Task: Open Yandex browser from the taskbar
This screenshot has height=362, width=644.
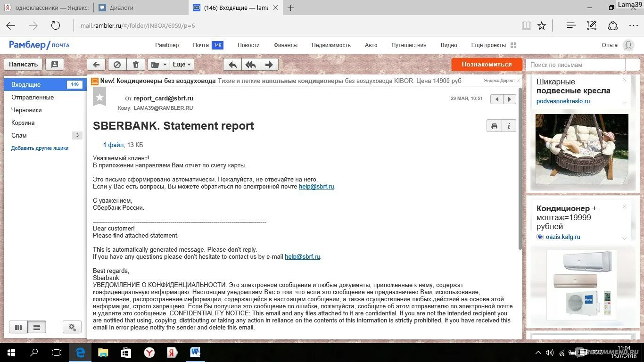Action: click(149, 352)
